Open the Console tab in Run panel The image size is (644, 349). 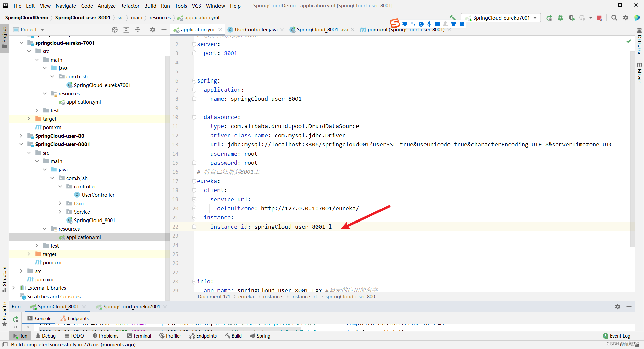[40, 318]
